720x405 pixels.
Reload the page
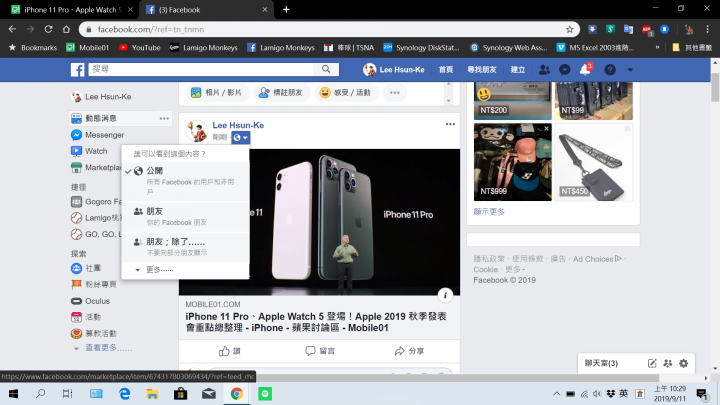48,29
